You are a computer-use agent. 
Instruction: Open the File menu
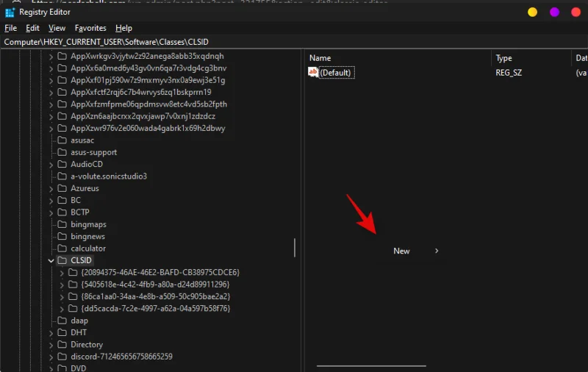click(x=10, y=28)
